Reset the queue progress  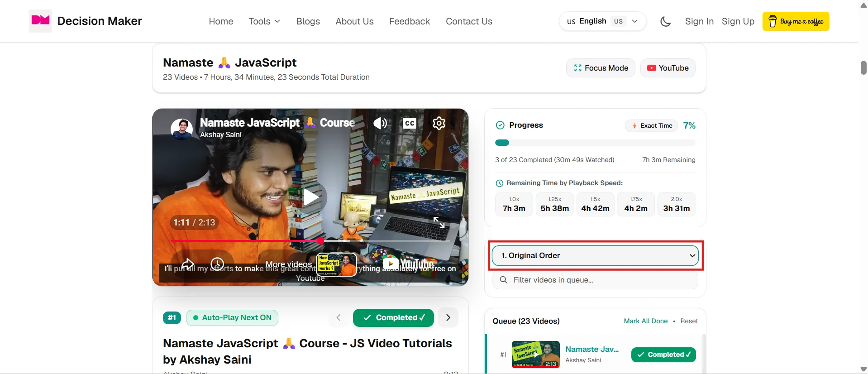(689, 321)
